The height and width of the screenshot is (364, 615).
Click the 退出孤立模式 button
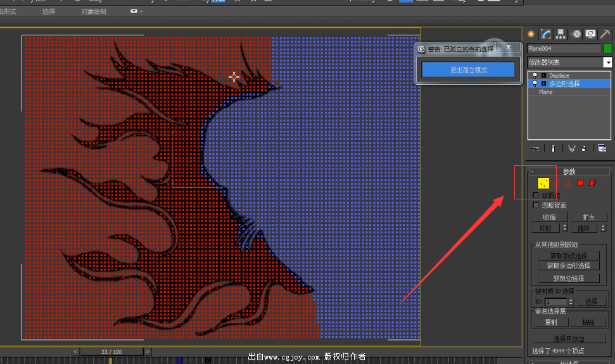tap(468, 70)
